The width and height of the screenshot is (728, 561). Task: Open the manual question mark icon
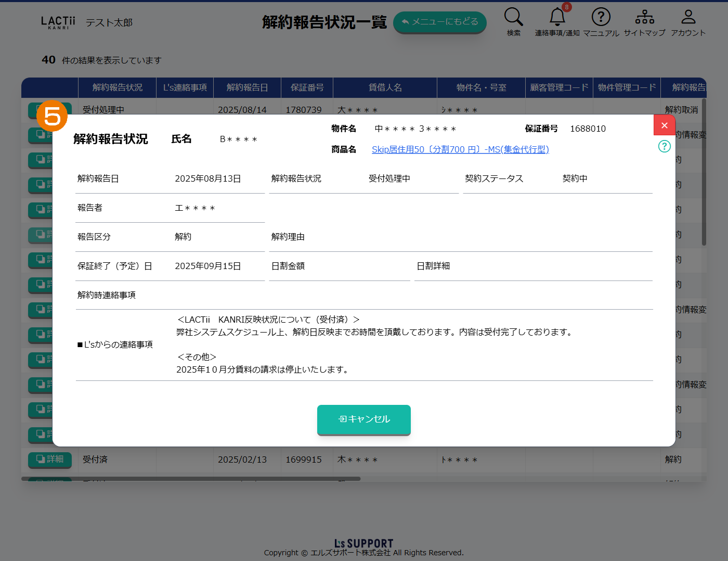coord(601,17)
